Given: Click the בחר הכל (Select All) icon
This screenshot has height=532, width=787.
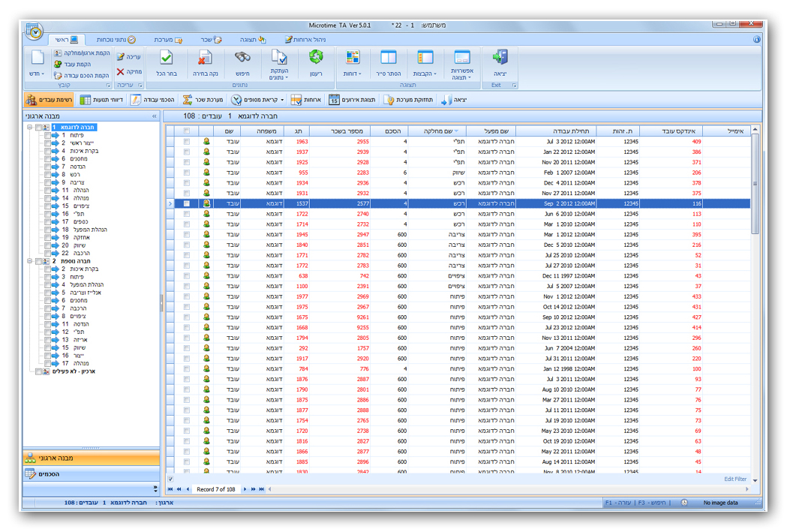Looking at the screenshot, I should [x=167, y=59].
